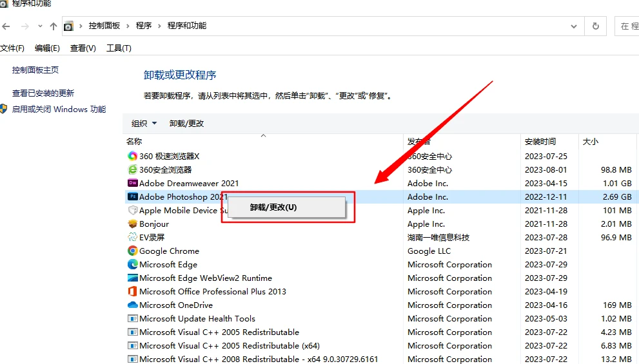639x364 pixels.
Task: Click the Microsoft Office Professional Plus icon
Action: pyautogui.click(x=132, y=291)
